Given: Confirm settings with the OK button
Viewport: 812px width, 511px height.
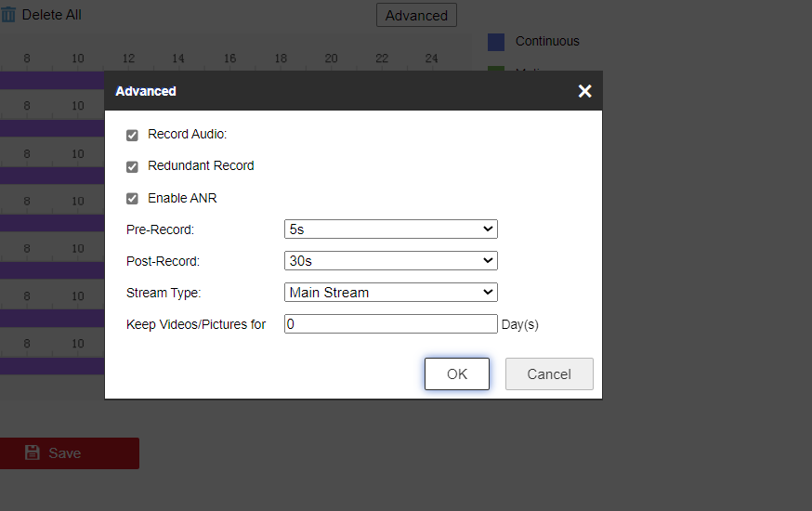Looking at the screenshot, I should 456,374.
